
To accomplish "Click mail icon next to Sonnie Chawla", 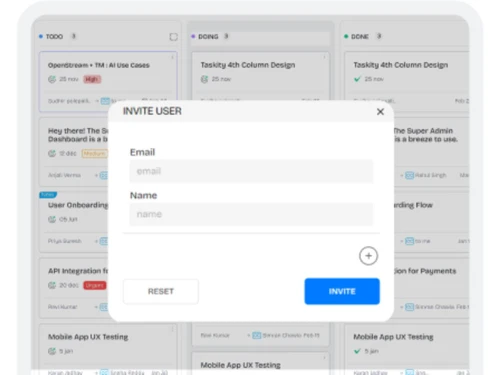I will click(x=409, y=307).
